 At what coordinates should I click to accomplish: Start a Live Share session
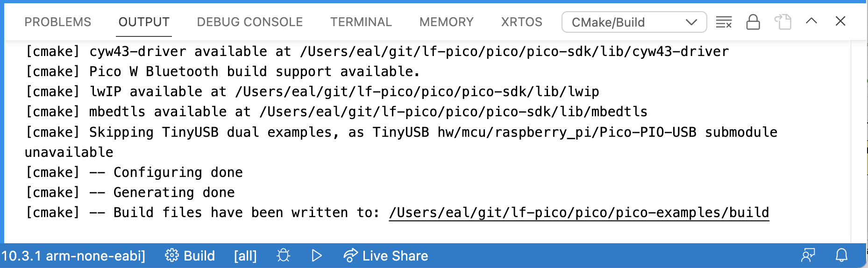386,256
